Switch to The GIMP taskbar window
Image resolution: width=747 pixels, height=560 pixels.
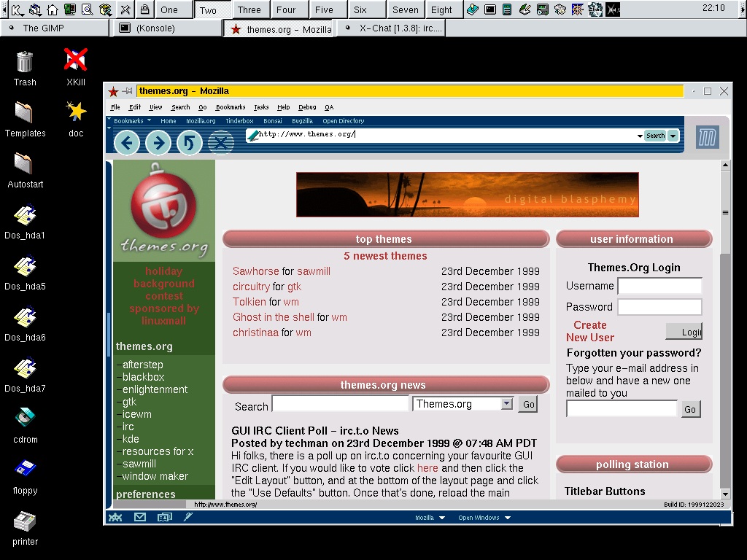(x=55, y=28)
